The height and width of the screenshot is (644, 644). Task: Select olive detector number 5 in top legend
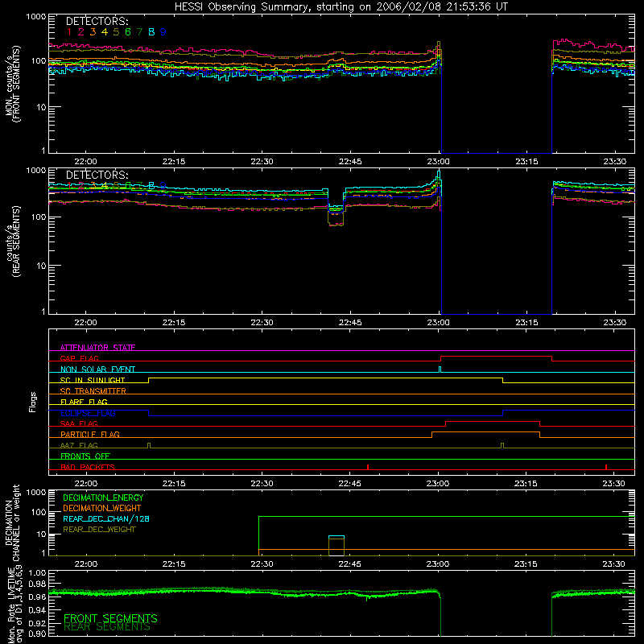tap(116, 32)
